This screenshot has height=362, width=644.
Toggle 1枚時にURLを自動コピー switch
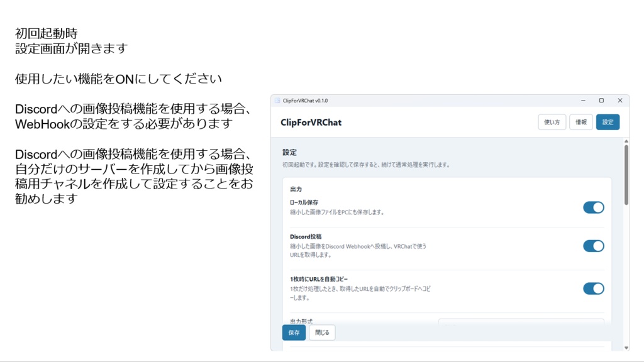[x=594, y=288]
